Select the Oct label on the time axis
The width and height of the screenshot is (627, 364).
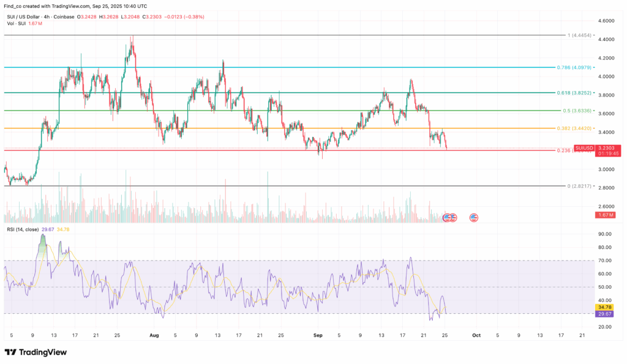(476, 335)
